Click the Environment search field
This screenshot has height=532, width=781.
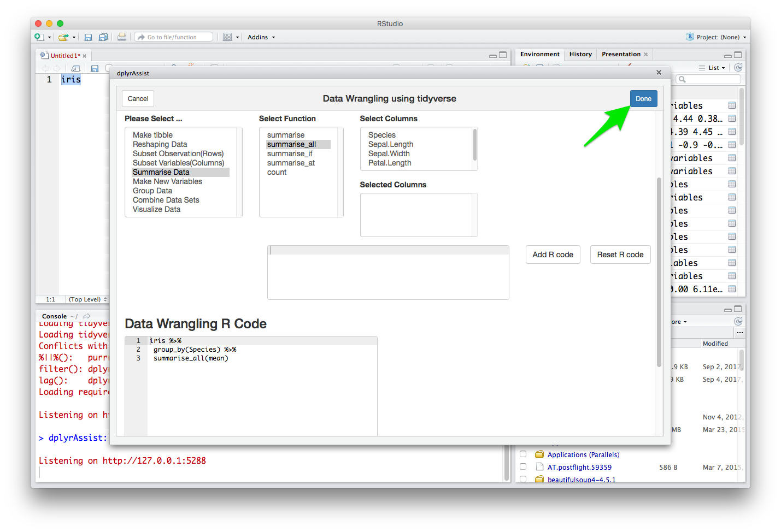pos(708,79)
